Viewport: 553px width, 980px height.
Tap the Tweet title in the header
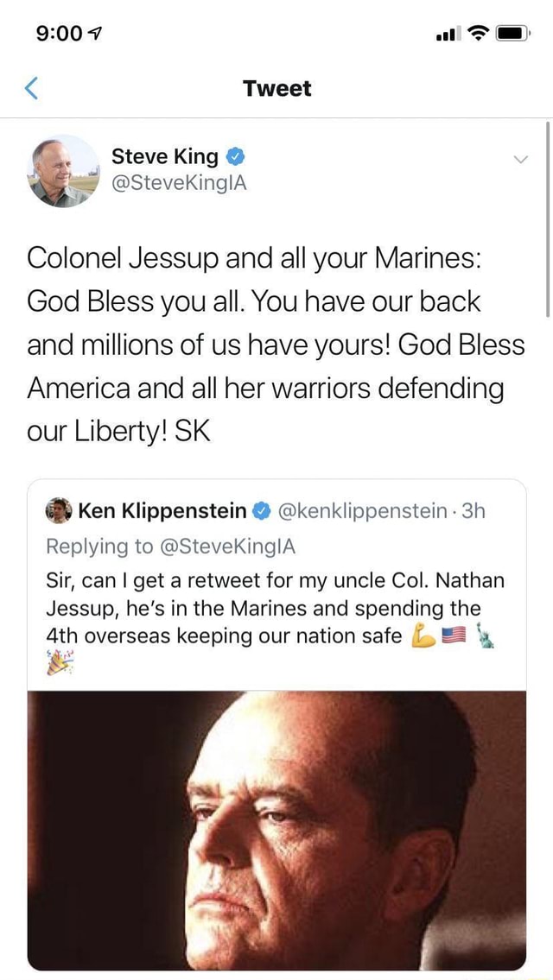[x=276, y=88]
